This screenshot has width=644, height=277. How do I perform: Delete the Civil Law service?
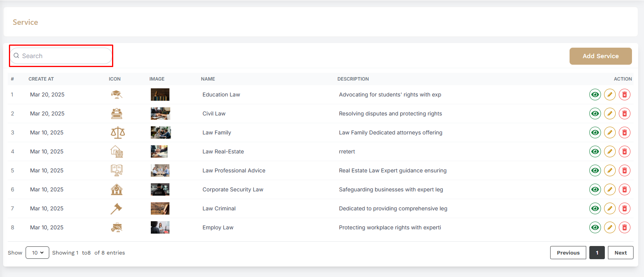click(624, 114)
